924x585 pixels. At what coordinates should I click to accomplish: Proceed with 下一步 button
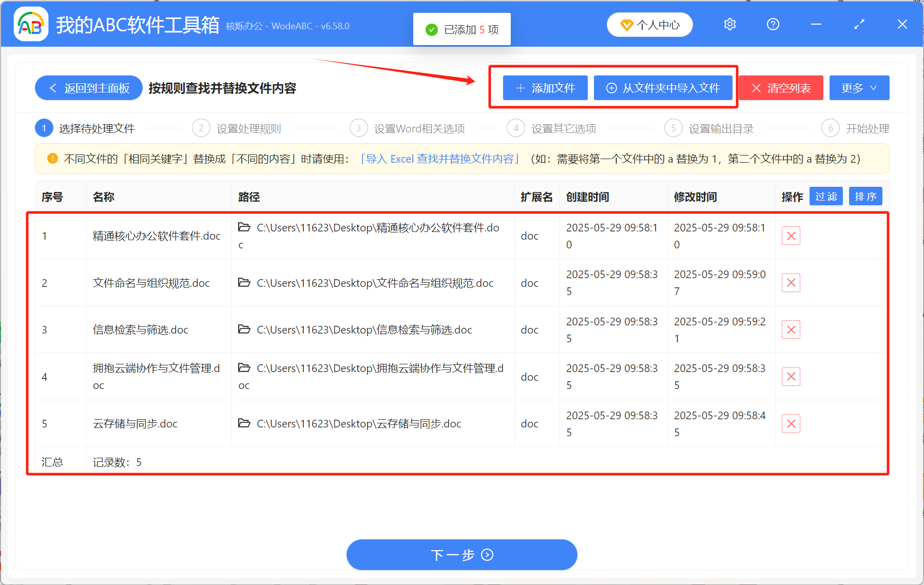(461, 555)
